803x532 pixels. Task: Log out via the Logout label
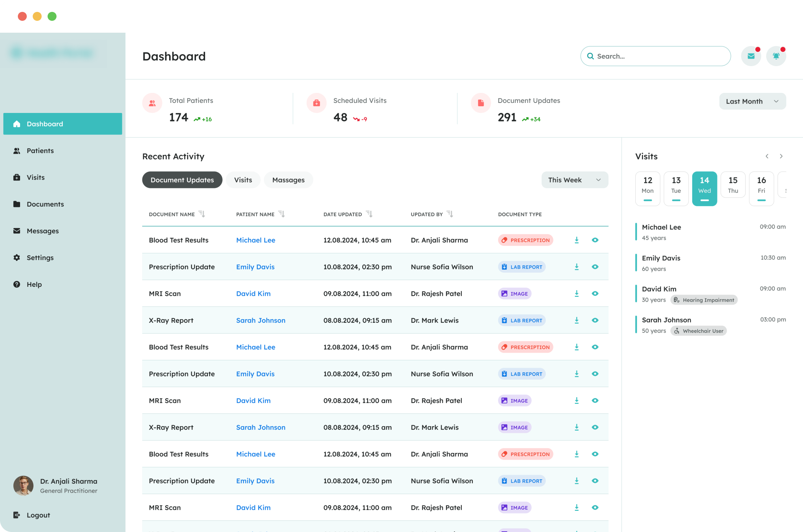pyautogui.click(x=38, y=515)
